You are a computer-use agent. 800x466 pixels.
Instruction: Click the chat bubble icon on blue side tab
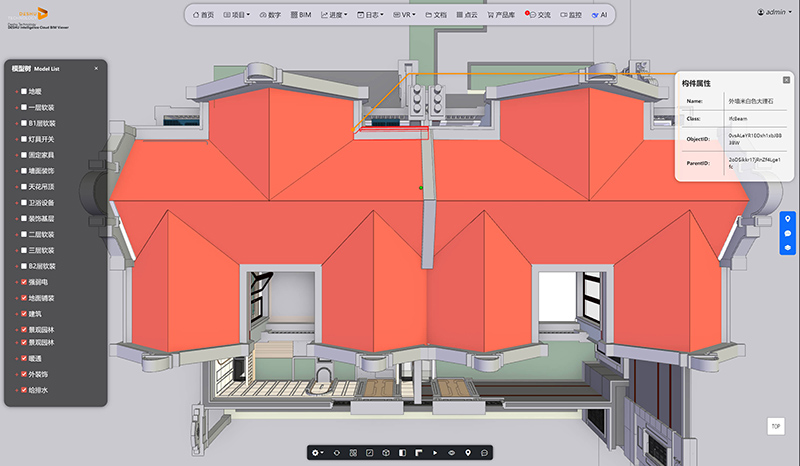(788, 233)
